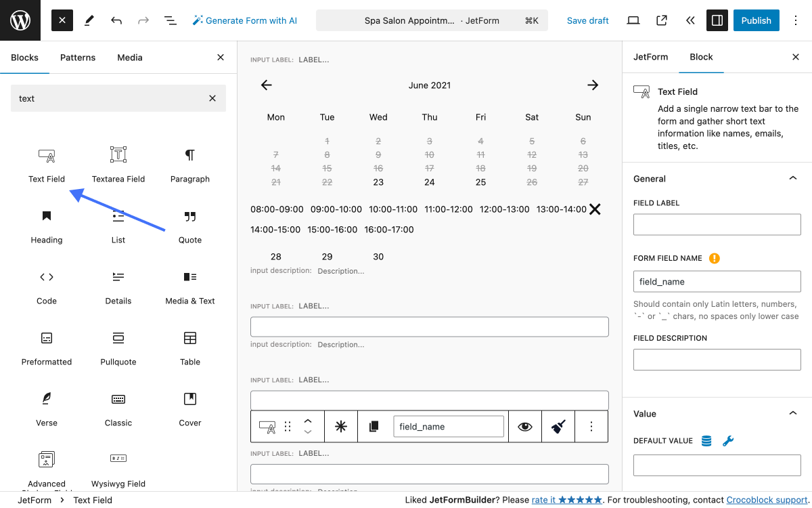Open block toolbar three-dot options
812x508 pixels.
click(x=591, y=427)
